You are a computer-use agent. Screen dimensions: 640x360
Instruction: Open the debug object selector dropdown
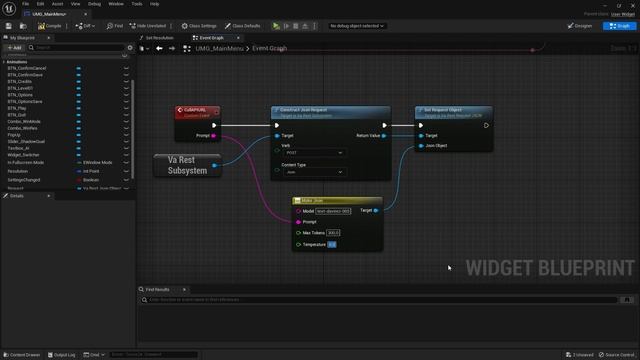click(x=357, y=26)
